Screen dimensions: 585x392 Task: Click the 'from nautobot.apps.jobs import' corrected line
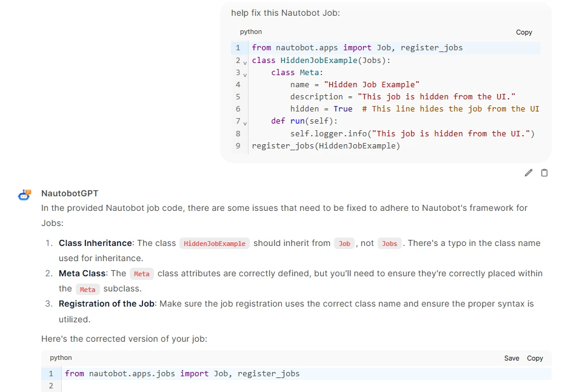click(182, 373)
